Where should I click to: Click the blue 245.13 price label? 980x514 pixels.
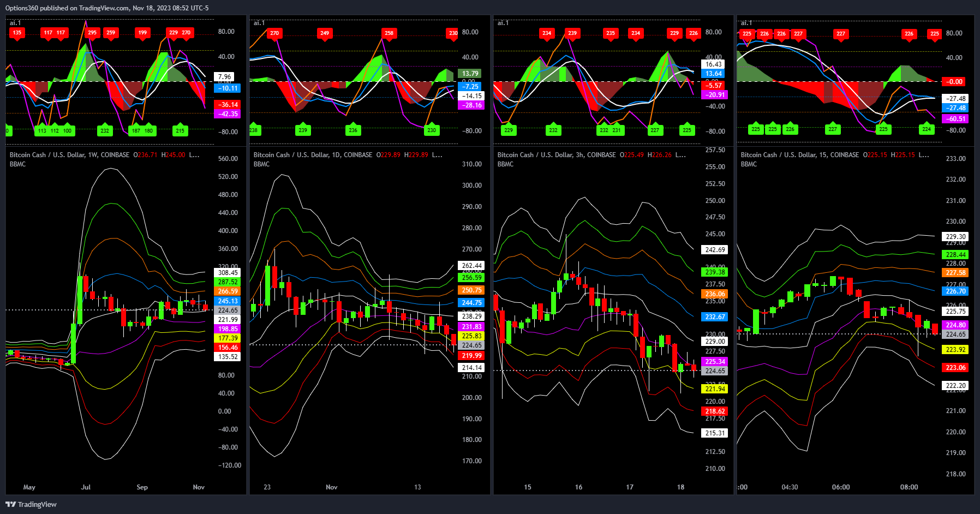click(x=228, y=301)
